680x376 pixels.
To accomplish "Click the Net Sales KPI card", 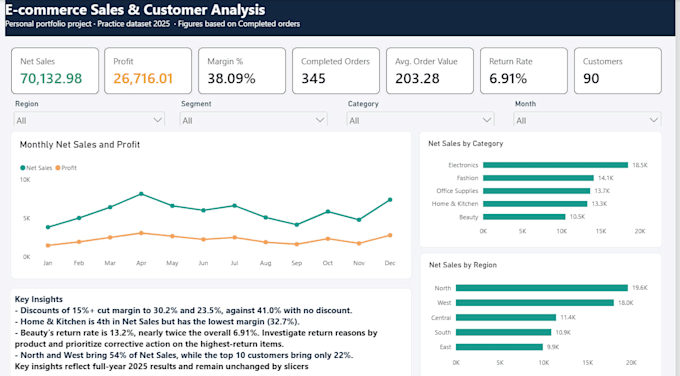I will click(55, 71).
